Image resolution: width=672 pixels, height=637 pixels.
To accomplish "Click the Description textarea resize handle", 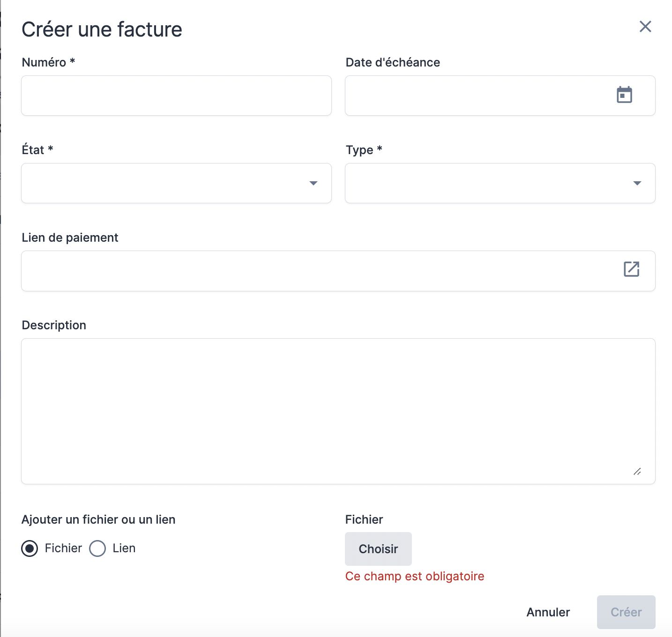I will point(637,472).
